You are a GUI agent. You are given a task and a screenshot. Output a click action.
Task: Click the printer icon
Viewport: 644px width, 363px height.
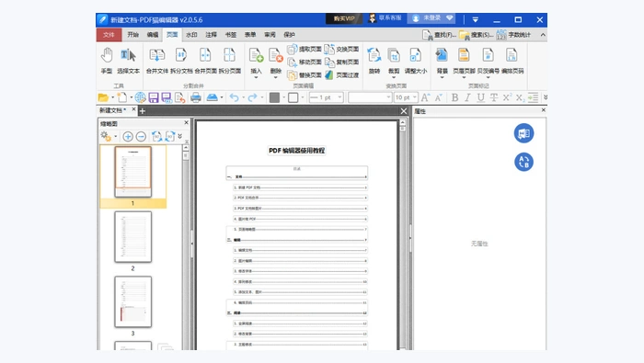point(196,97)
